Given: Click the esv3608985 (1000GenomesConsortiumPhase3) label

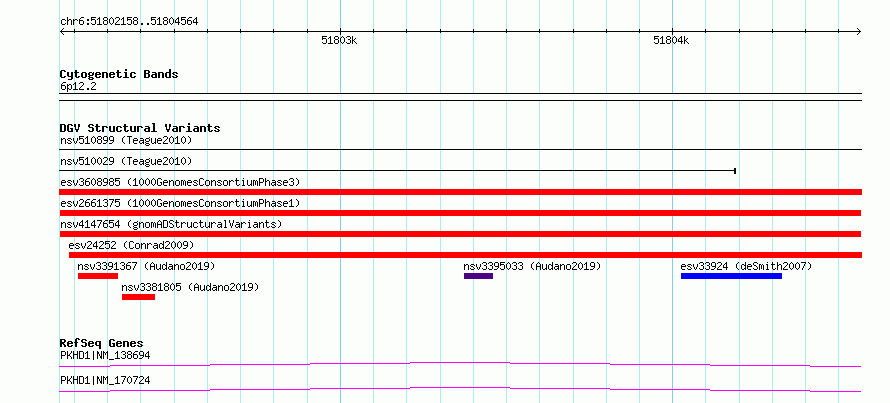Looking at the screenshot, I should [180, 182].
